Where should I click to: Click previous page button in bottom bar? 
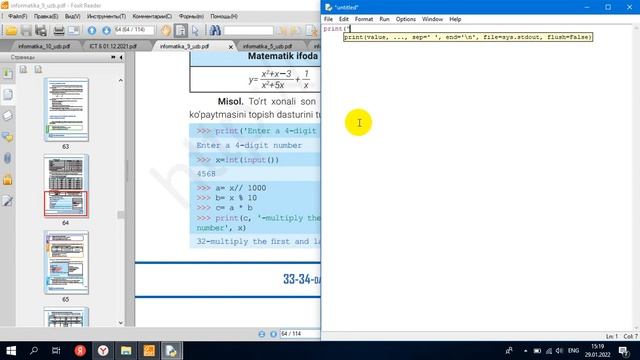[x=262, y=334]
